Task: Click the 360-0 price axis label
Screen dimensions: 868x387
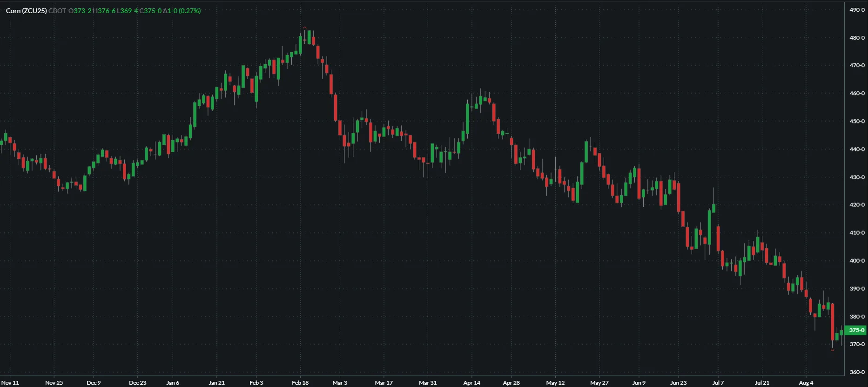Action: pos(857,372)
